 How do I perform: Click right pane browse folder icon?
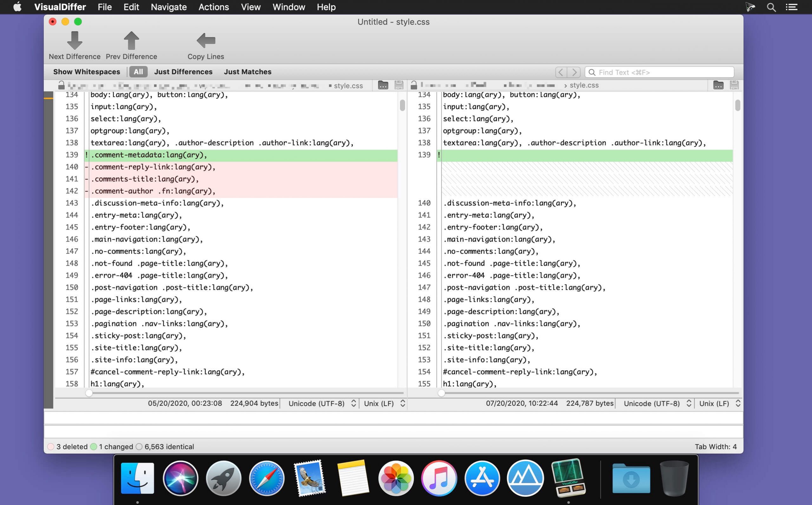pyautogui.click(x=718, y=85)
